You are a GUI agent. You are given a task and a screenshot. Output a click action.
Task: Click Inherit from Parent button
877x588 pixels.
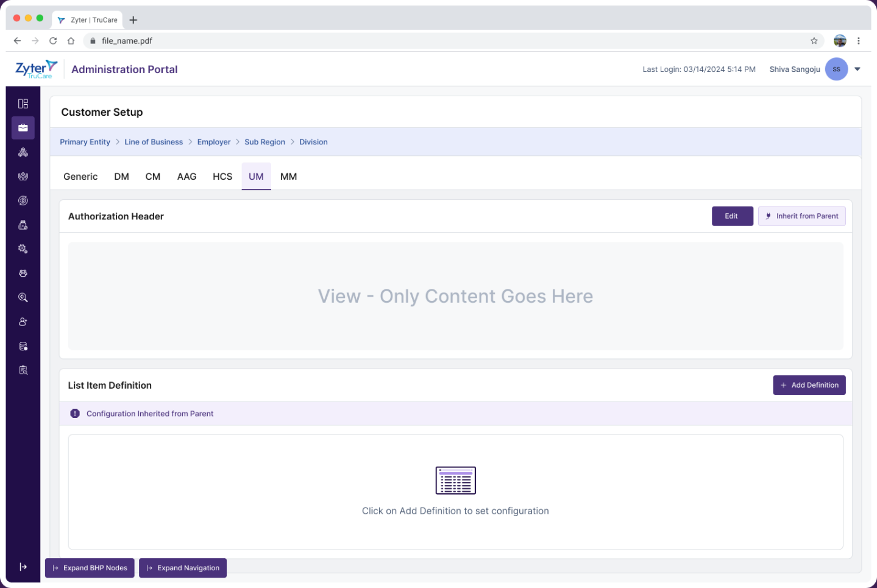point(801,216)
